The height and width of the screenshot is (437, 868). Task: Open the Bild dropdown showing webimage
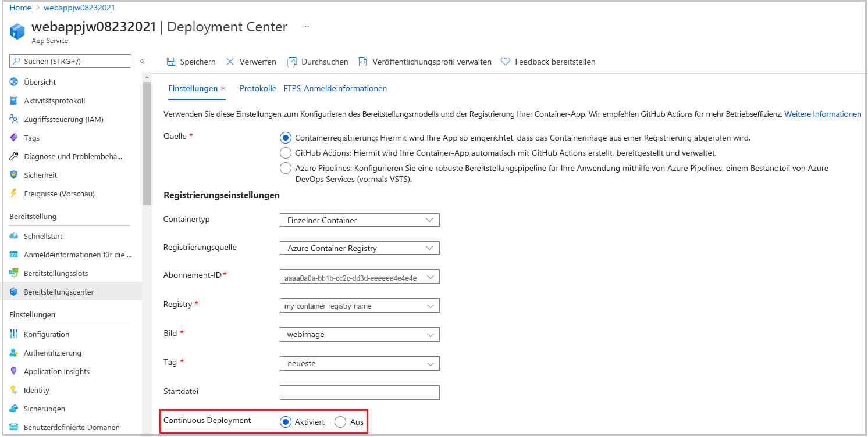360,335
